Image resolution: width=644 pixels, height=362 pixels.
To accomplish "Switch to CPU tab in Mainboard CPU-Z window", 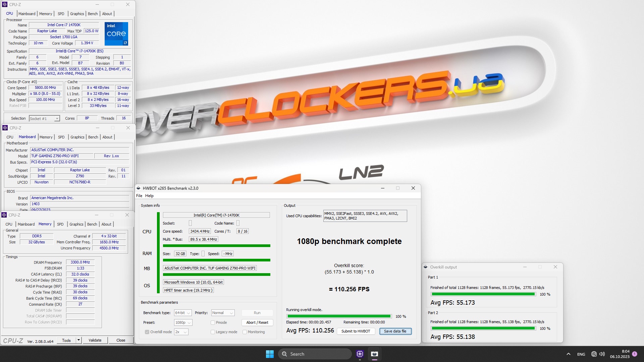I will pos(10,137).
